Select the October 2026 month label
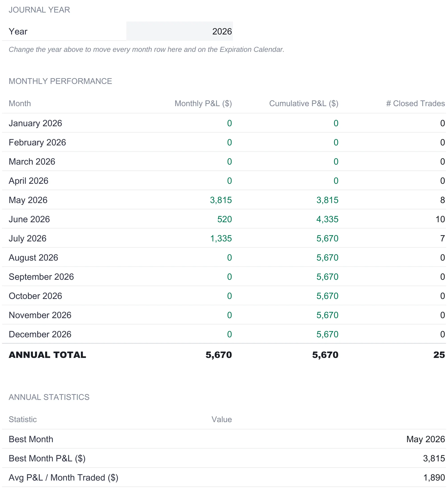448x489 pixels. tap(35, 296)
